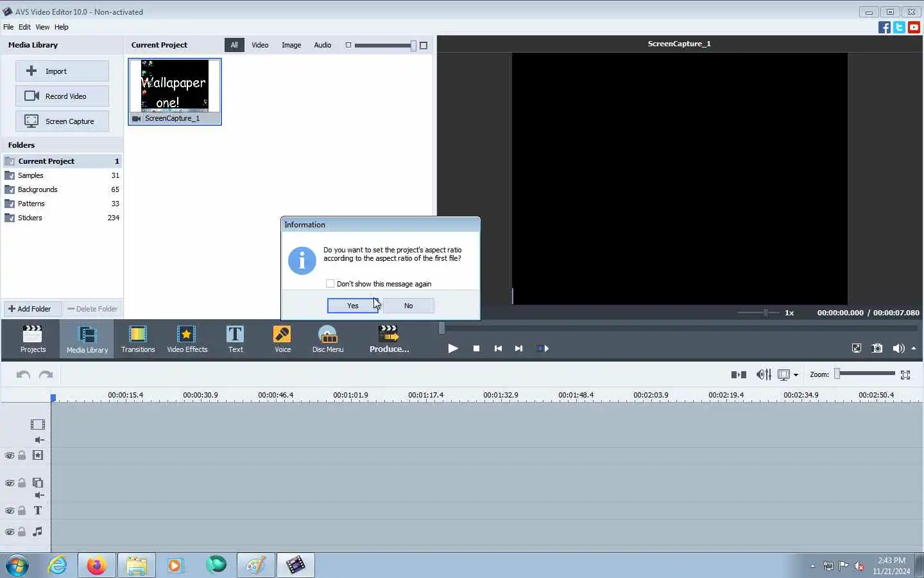Filter media by Video
This screenshot has height=578, width=924.
[260, 45]
